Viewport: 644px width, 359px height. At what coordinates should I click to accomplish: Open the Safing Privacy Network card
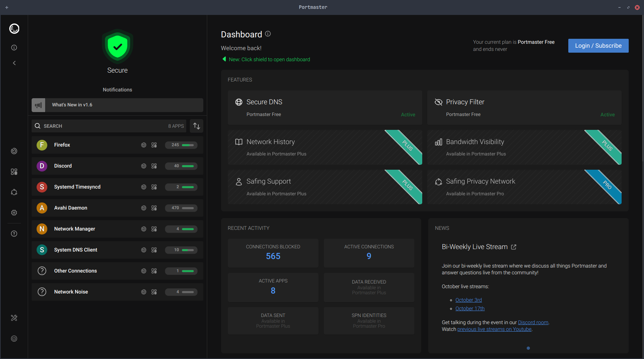point(524,187)
